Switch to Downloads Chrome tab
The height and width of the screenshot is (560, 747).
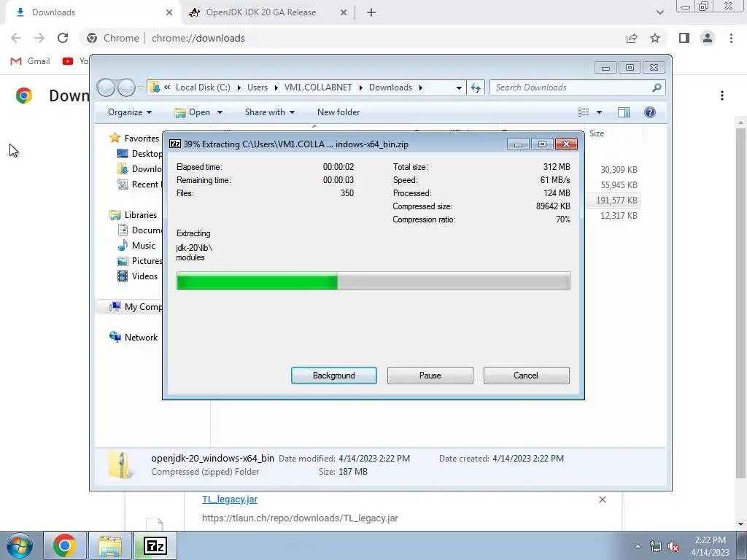pyautogui.click(x=93, y=12)
